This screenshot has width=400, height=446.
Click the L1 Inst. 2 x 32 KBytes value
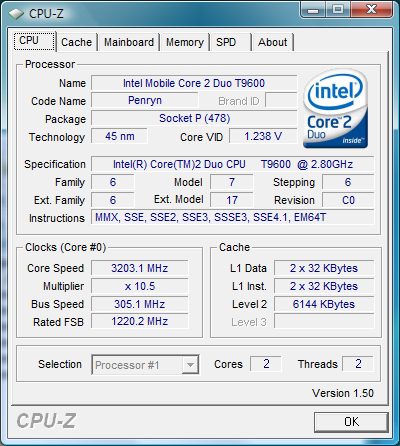[x=324, y=286]
